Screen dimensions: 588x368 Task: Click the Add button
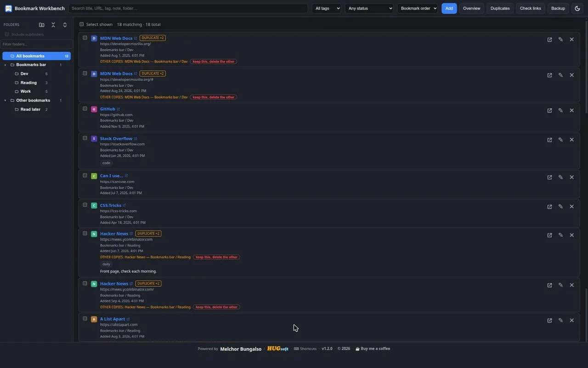(x=449, y=8)
